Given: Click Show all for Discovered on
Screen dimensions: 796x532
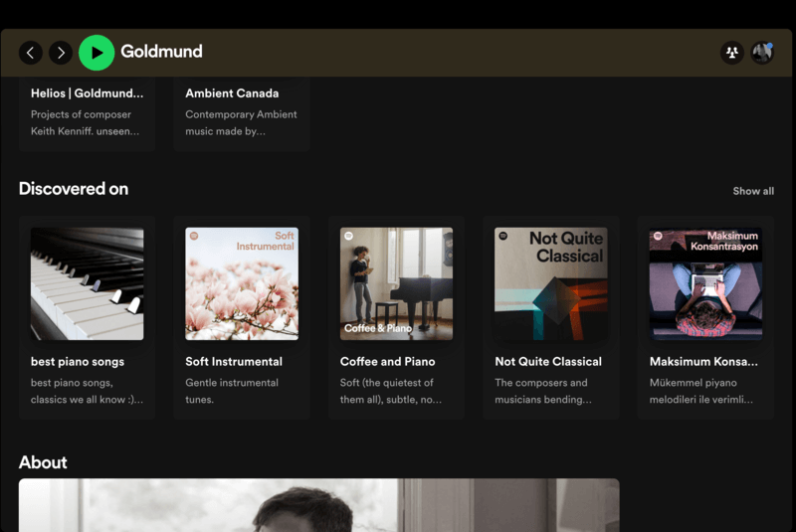Looking at the screenshot, I should click(753, 191).
